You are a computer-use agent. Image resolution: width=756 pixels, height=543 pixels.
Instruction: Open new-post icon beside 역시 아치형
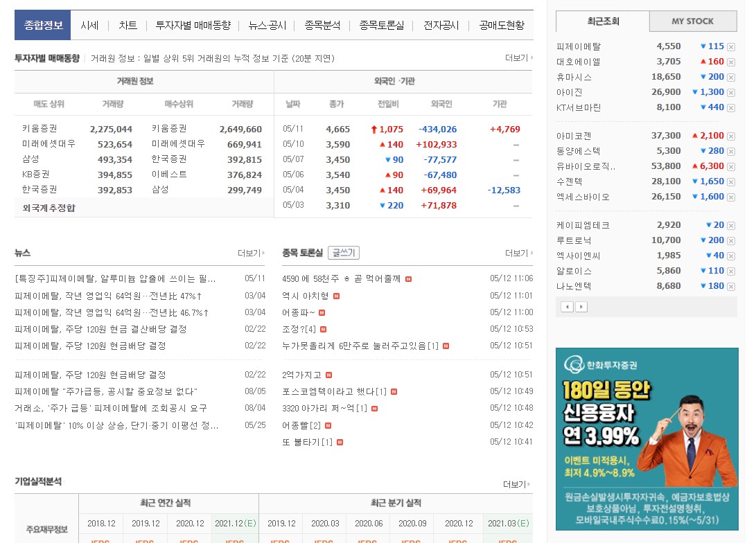point(337,296)
